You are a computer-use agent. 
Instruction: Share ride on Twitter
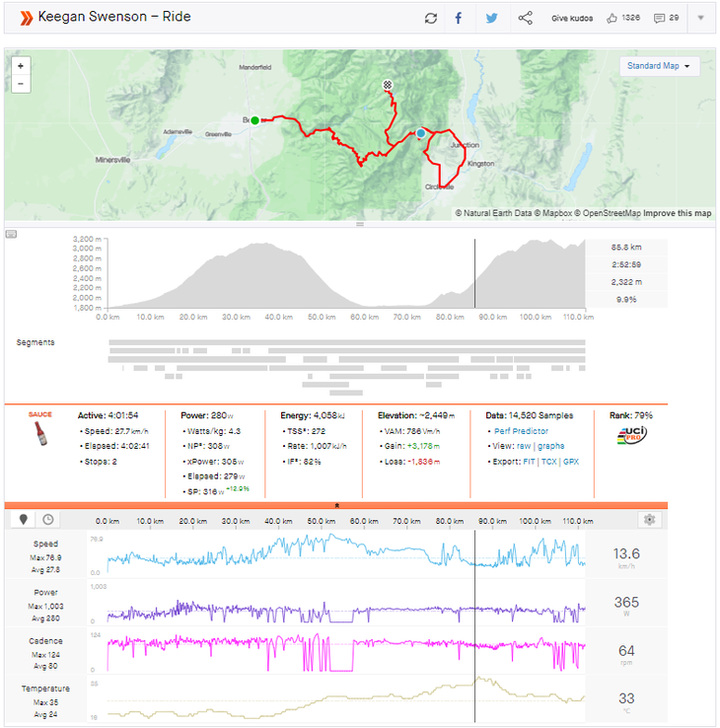click(491, 18)
